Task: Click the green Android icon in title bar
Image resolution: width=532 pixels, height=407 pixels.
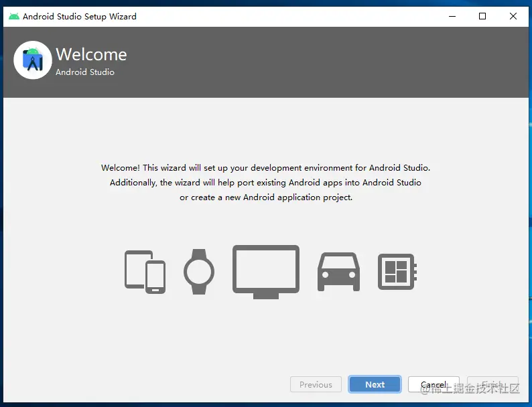Action: point(14,16)
